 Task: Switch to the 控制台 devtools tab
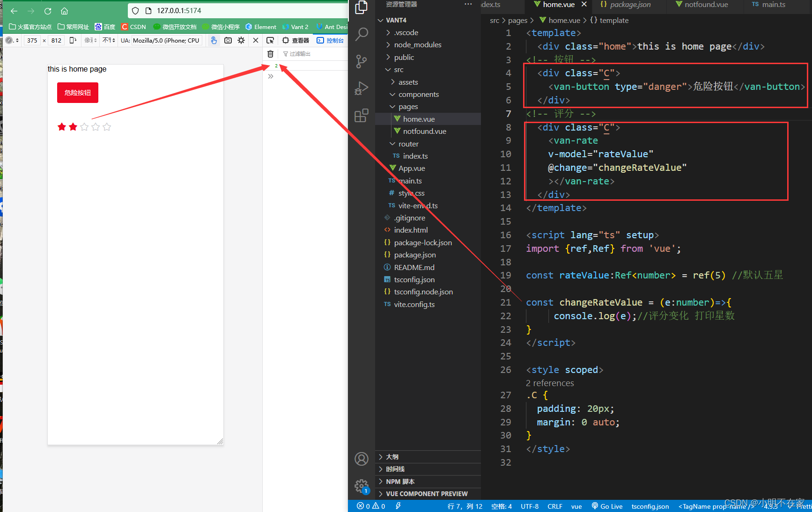tap(331, 40)
